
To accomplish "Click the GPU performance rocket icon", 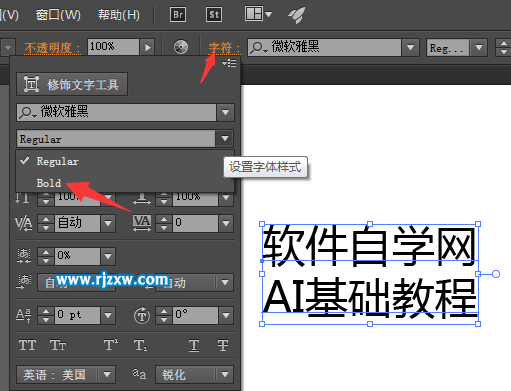I will 296,15.
